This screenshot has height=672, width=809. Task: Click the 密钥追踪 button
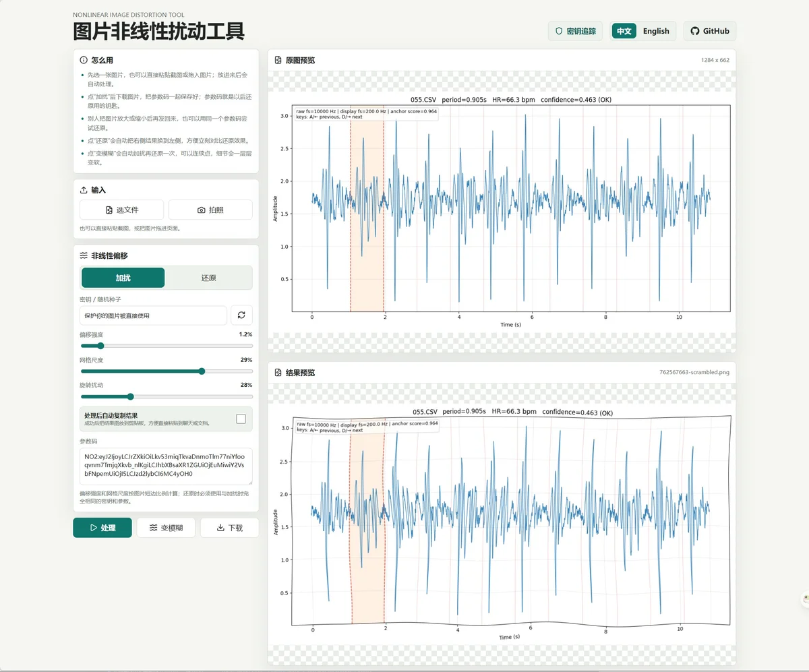575,31
